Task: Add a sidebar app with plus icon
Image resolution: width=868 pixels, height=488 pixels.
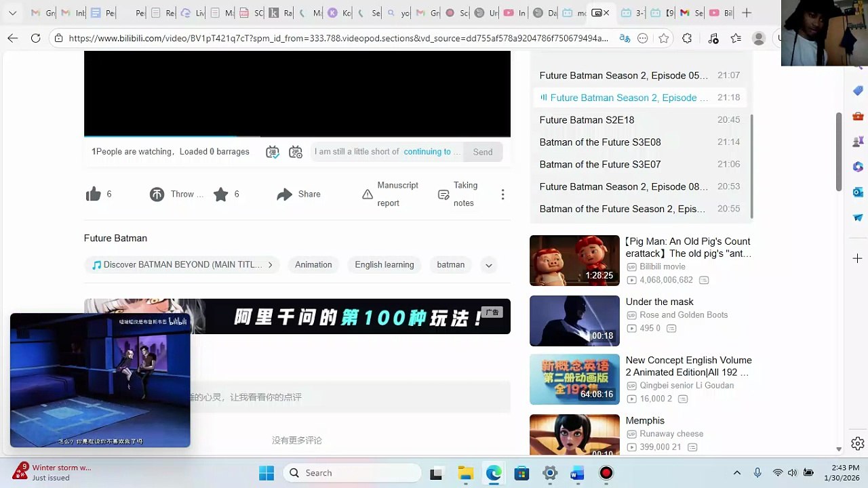Action: coord(858,258)
